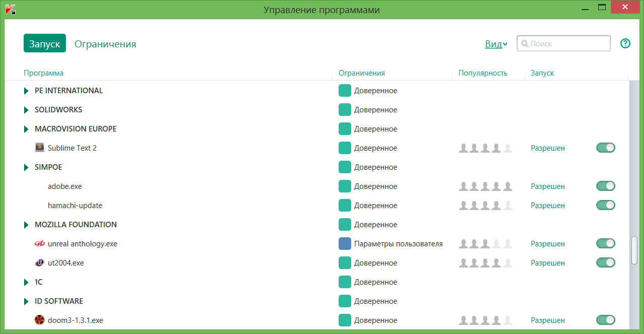Click Доверенное text in MACROVISION EUROPE row
Screen dimensions: 644x334
376,129
